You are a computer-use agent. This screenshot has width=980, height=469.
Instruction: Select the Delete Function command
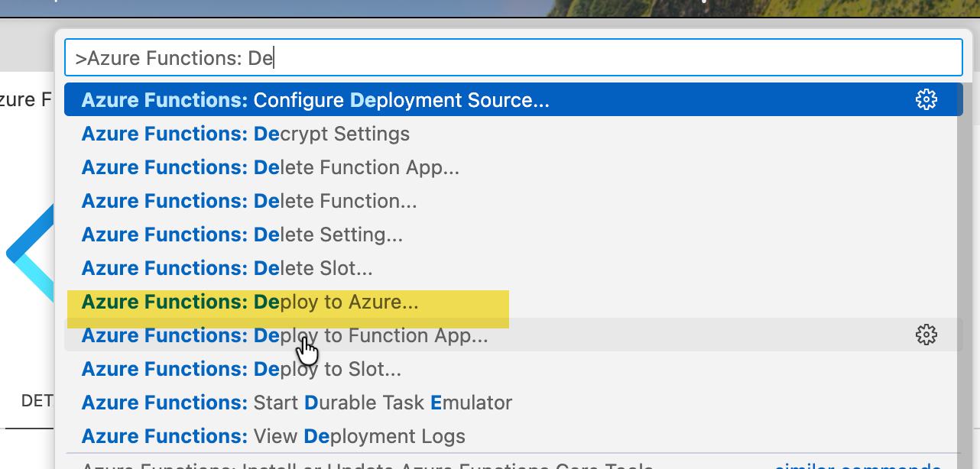(249, 201)
